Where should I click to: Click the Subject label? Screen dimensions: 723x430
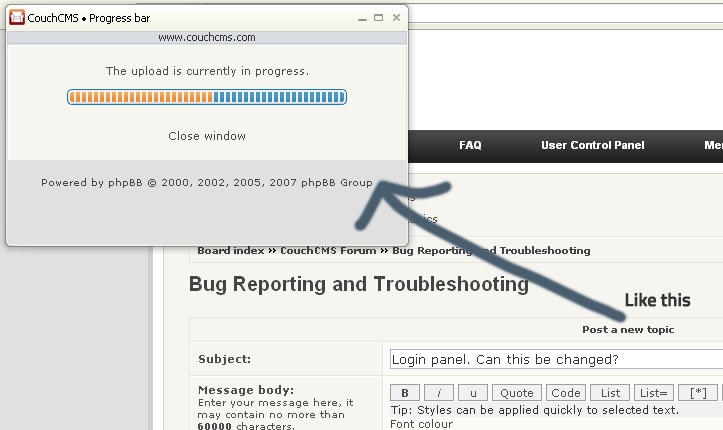225,359
